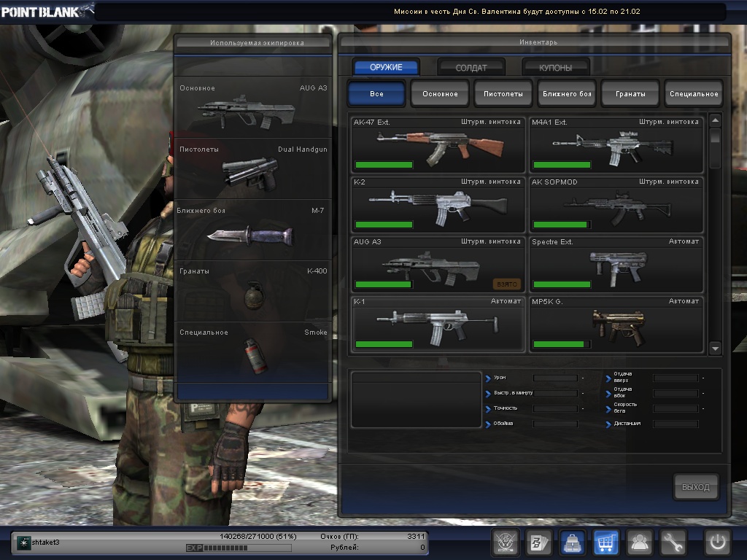
Task: Filter weapons by Ближнего боя
Action: coord(567,93)
